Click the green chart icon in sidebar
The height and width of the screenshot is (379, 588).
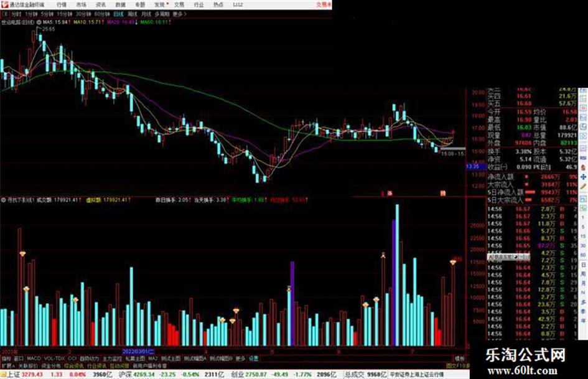[x=583, y=207]
